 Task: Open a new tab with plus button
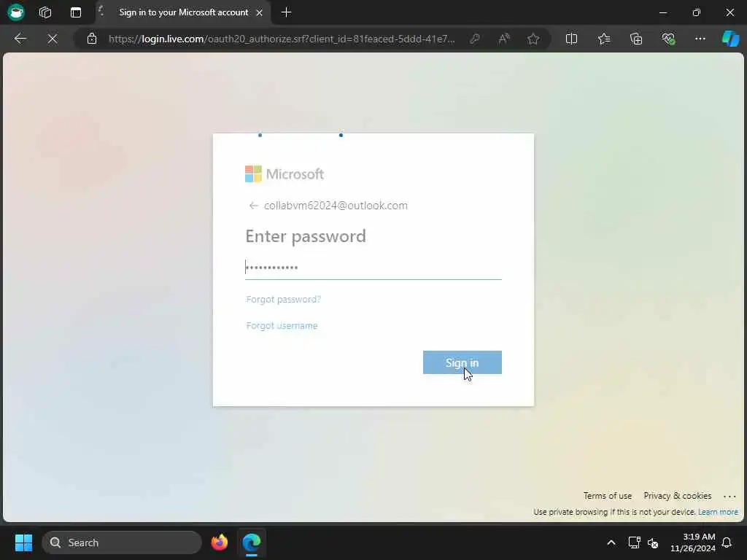(286, 12)
